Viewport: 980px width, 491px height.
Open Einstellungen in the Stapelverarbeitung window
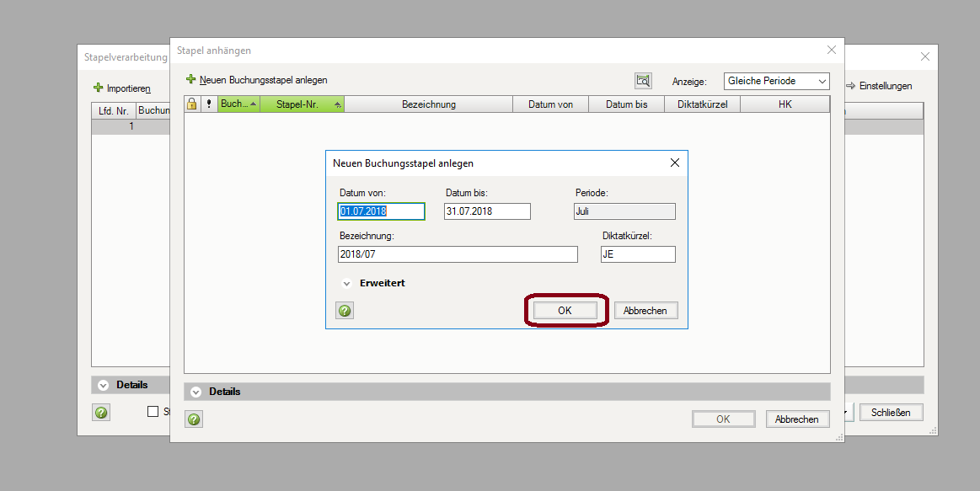(x=879, y=86)
